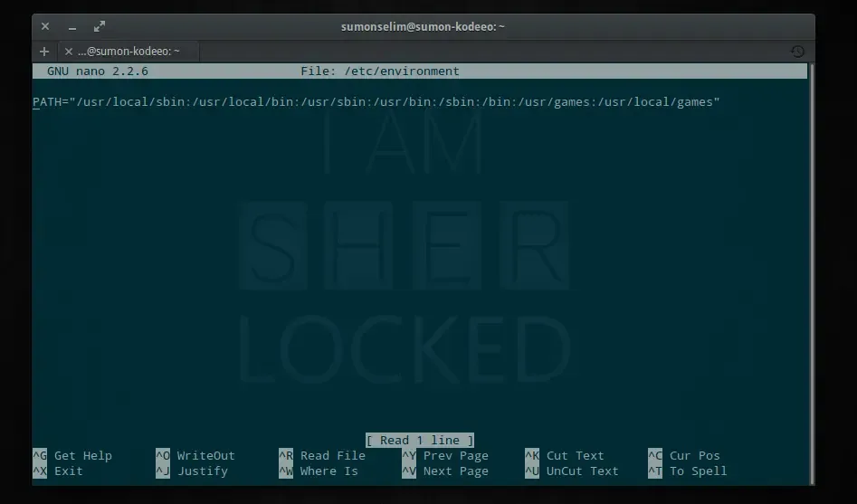This screenshot has height=504, width=857.
Task: Click the ^U UnCut Text shortcut
Action: tap(572, 471)
